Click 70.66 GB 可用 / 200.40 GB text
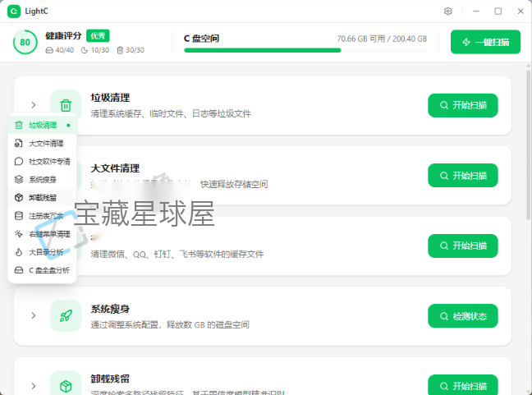This screenshot has height=395, width=532. click(x=382, y=39)
